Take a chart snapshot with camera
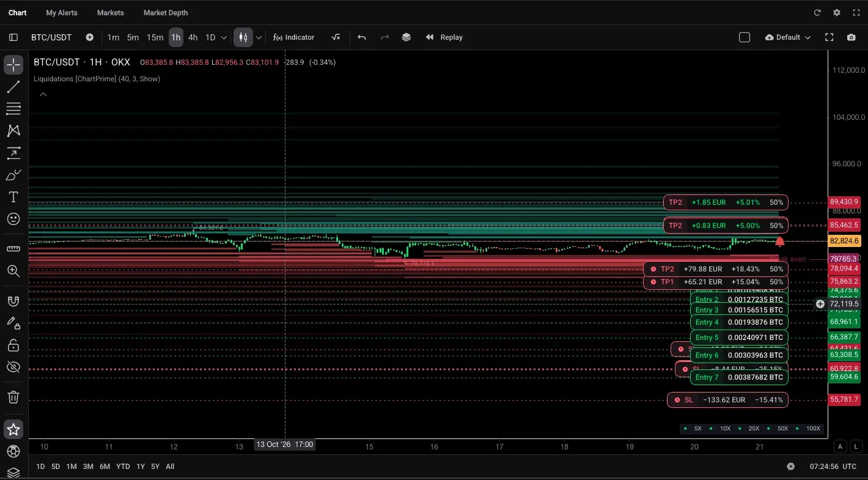868x480 pixels. click(851, 37)
